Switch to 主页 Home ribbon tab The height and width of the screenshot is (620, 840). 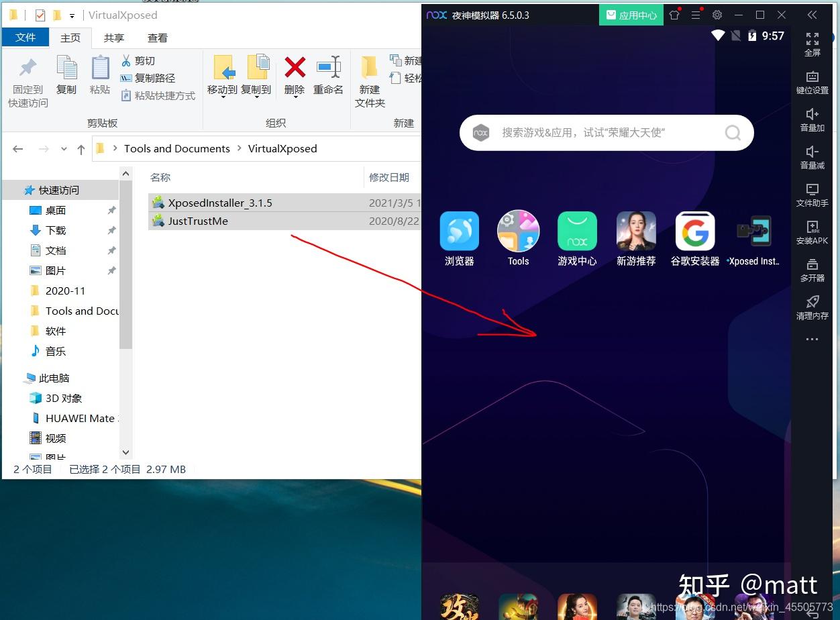(70, 38)
